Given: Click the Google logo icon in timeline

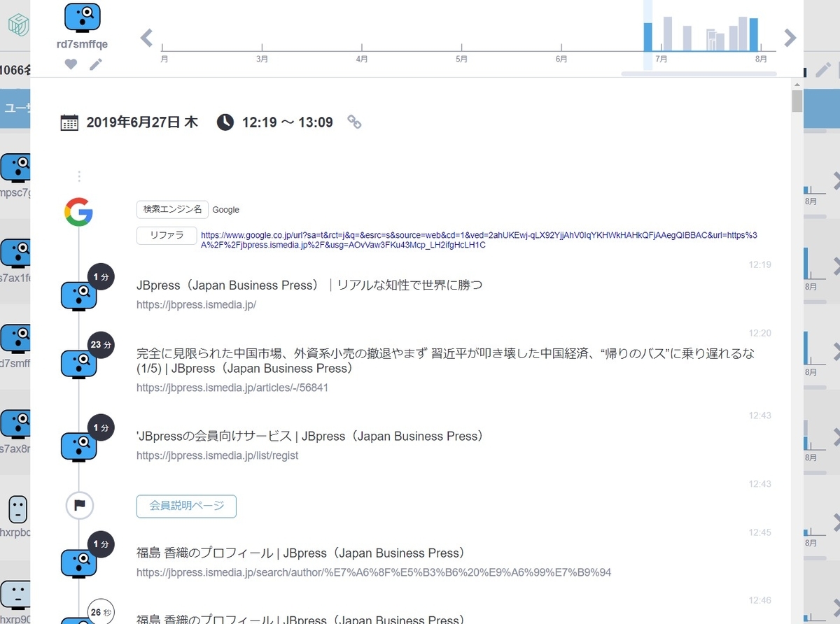Looking at the screenshot, I should (78, 212).
